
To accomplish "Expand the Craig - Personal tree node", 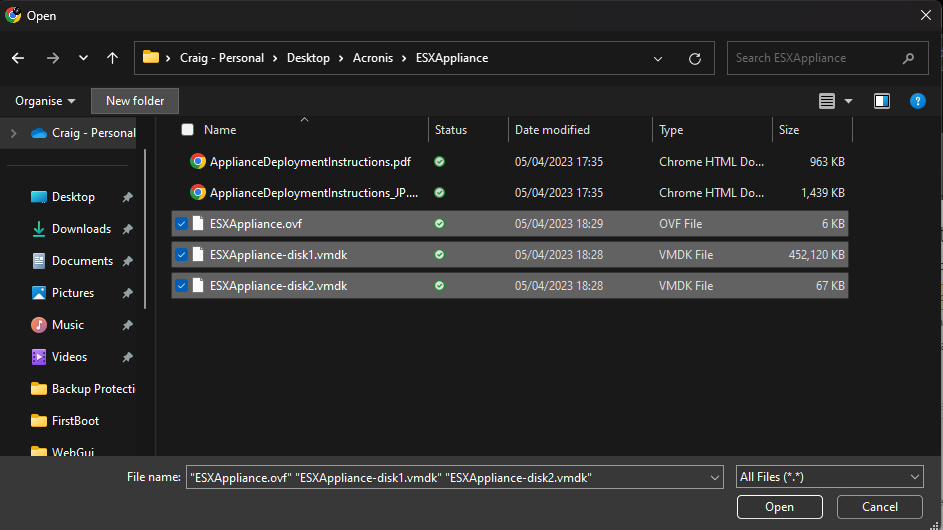I will (14, 133).
